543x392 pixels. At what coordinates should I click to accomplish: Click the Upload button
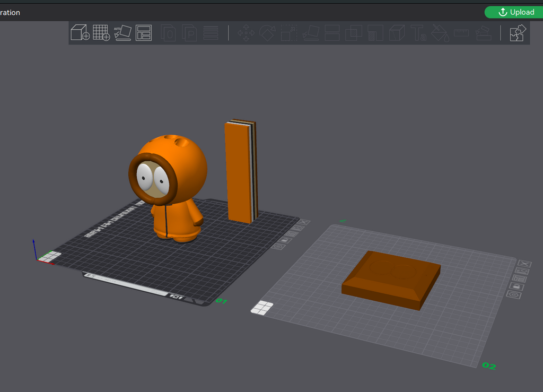point(513,12)
